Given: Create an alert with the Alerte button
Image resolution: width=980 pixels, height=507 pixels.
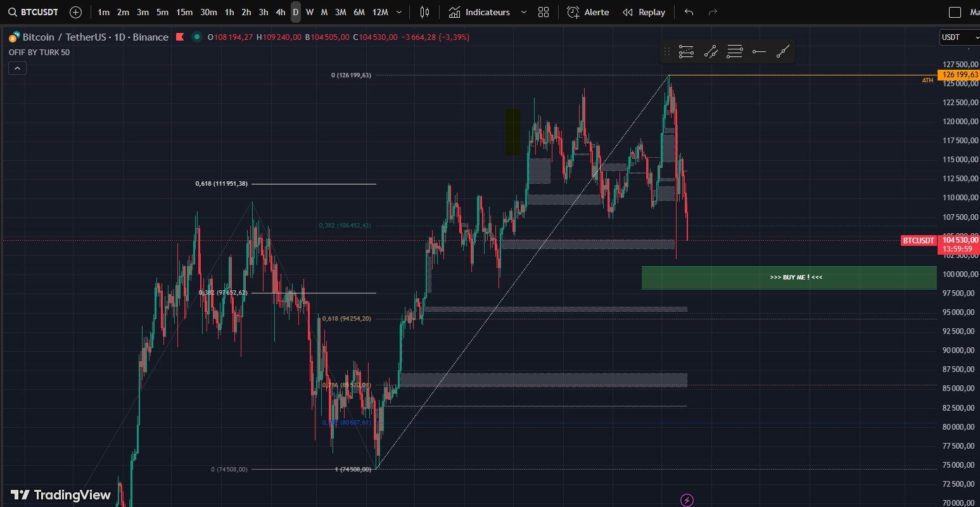Looking at the screenshot, I should tap(588, 12).
